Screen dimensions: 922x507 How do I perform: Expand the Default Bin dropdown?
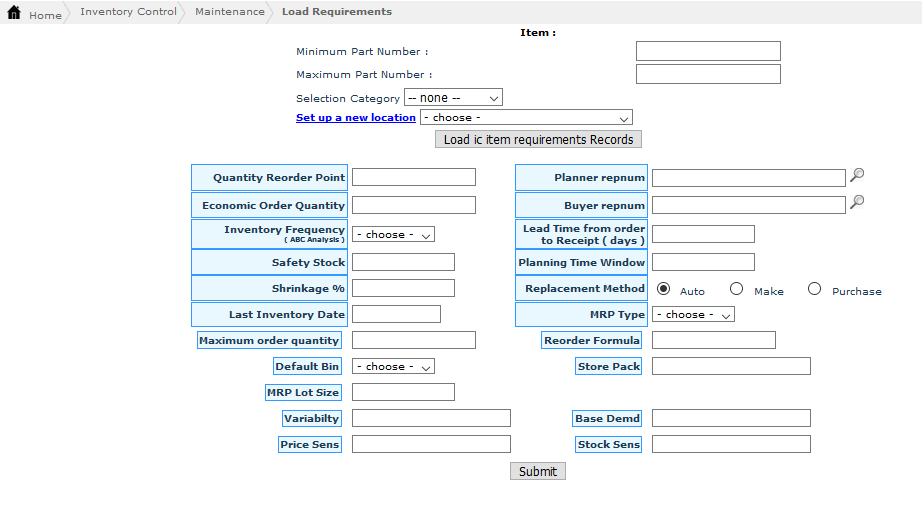point(393,367)
